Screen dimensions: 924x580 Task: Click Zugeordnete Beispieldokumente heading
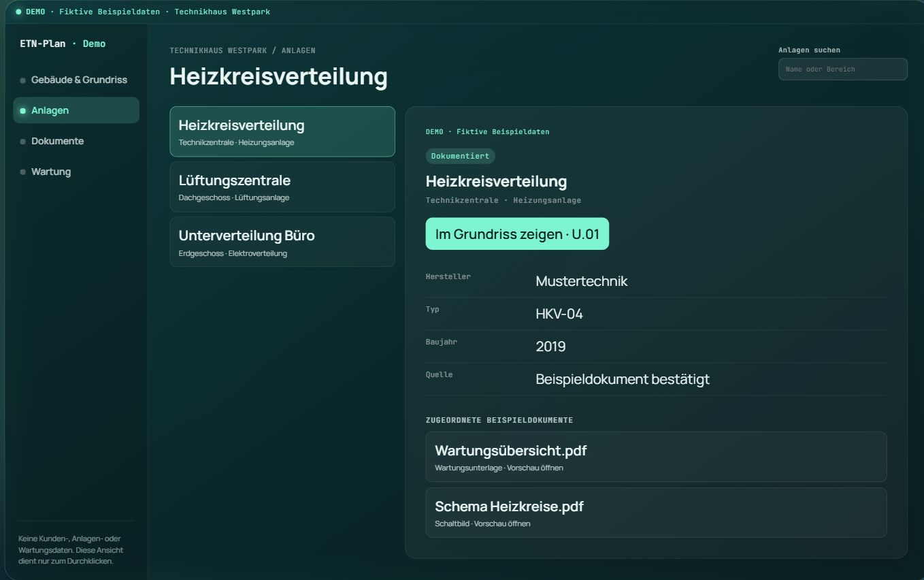[x=499, y=420]
